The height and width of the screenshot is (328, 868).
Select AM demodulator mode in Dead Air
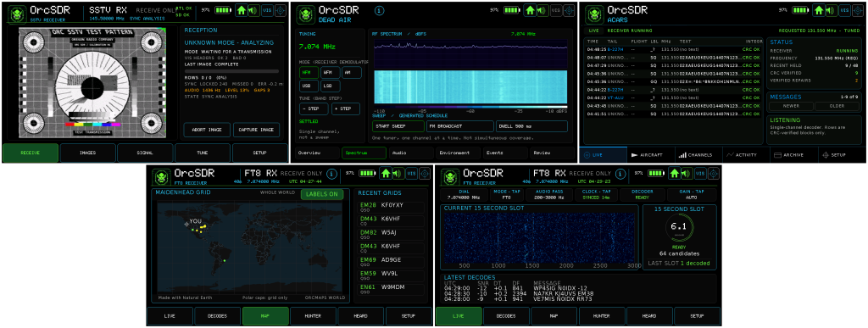[x=352, y=72]
